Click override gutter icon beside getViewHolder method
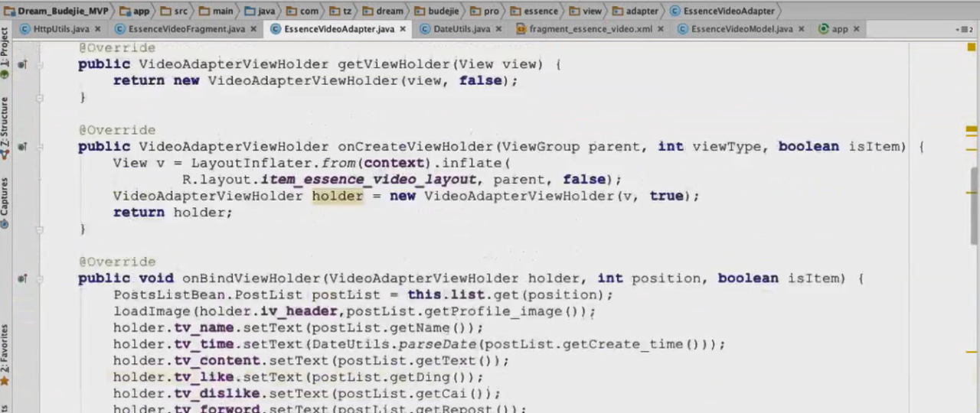 [22, 65]
